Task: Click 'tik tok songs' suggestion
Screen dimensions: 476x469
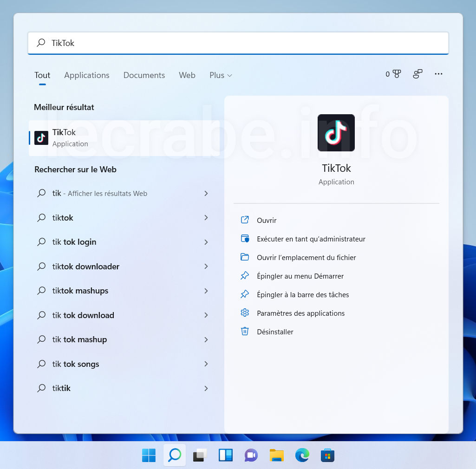Action: (123, 364)
